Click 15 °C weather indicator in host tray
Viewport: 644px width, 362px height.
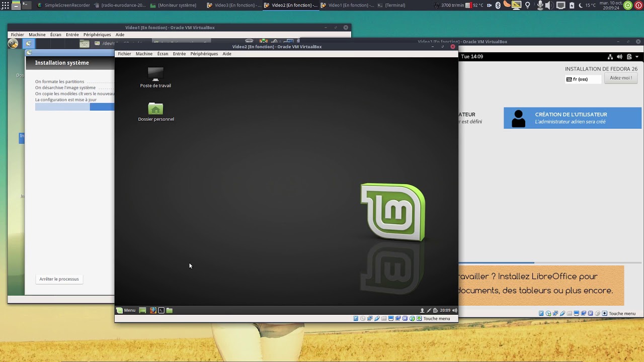point(587,5)
